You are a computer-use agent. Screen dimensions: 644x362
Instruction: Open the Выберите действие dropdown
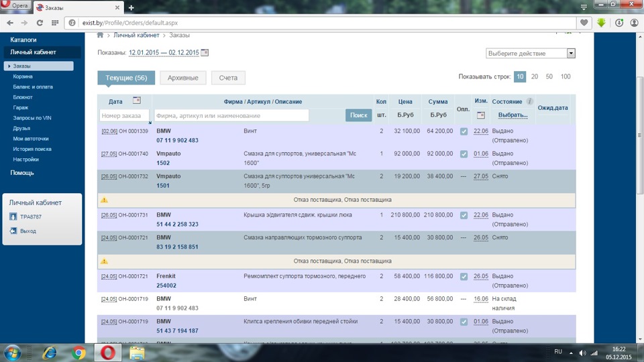click(x=530, y=54)
